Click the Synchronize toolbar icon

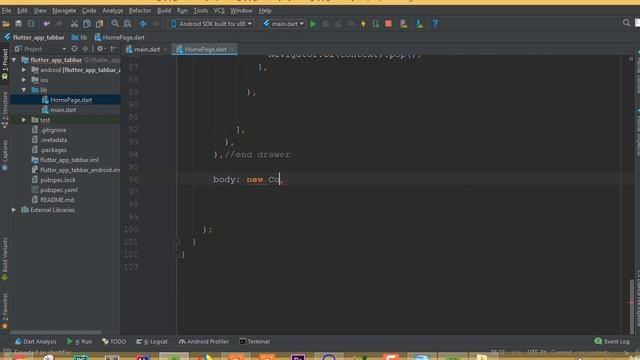(31, 24)
